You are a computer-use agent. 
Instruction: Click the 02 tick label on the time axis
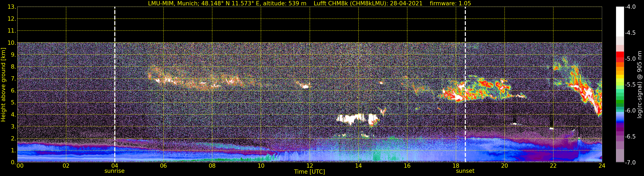click(66, 166)
